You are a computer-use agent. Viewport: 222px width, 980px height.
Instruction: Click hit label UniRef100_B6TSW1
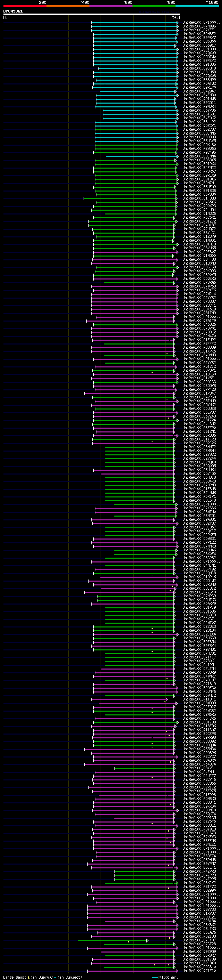click(x=199, y=114)
